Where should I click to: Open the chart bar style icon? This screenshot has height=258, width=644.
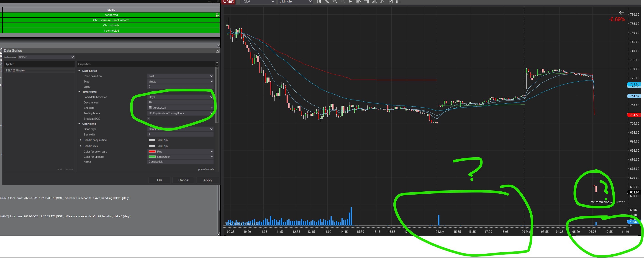319,2
